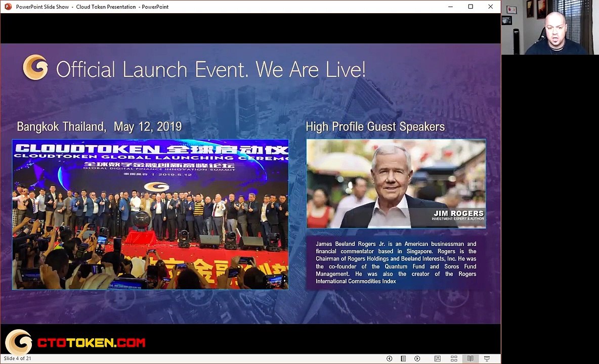The width and height of the screenshot is (599, 364).
Task: Click the CTOTOKEN.COM watermark text
Action: coord(91,343)
